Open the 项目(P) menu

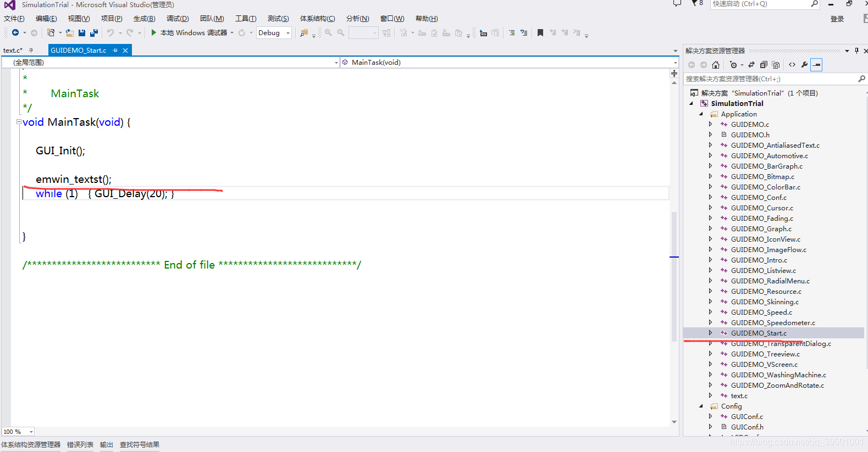pos(112,19)
